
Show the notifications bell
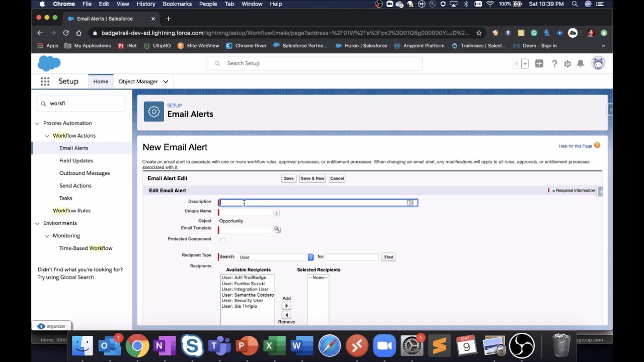click(581, 64)
